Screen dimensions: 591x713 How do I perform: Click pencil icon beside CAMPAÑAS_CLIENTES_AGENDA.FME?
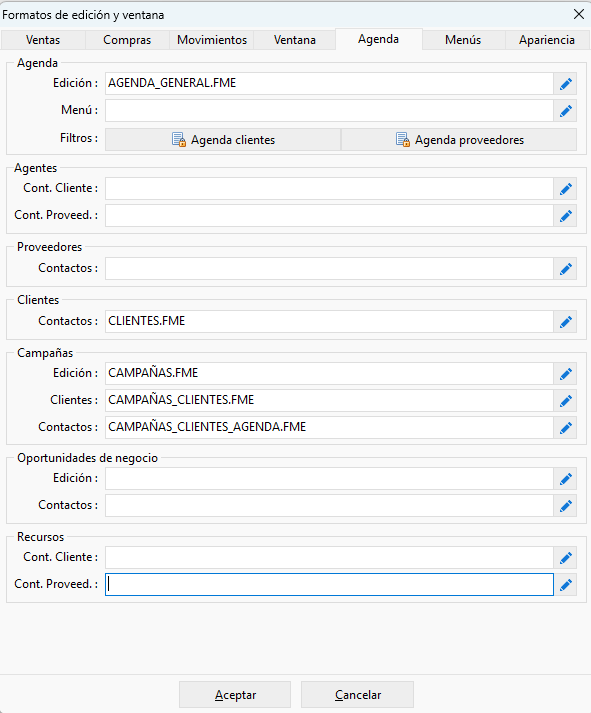(x=566, y=427)
